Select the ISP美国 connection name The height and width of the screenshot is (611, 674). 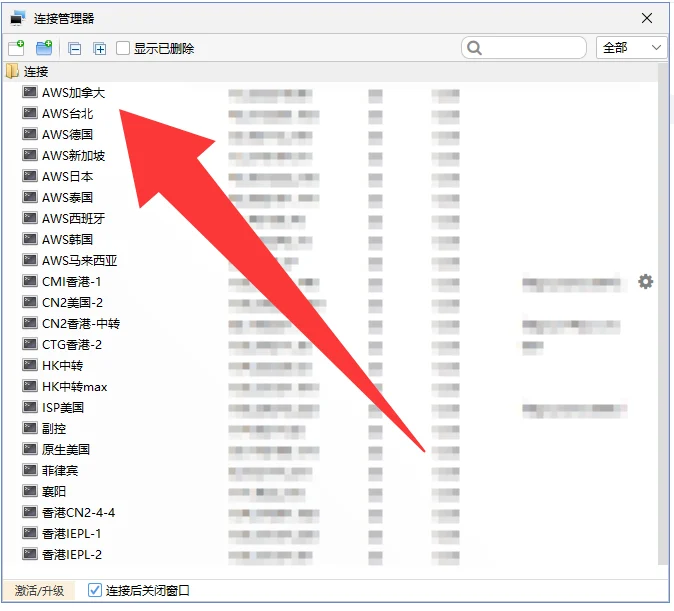(x=63, y=408)
